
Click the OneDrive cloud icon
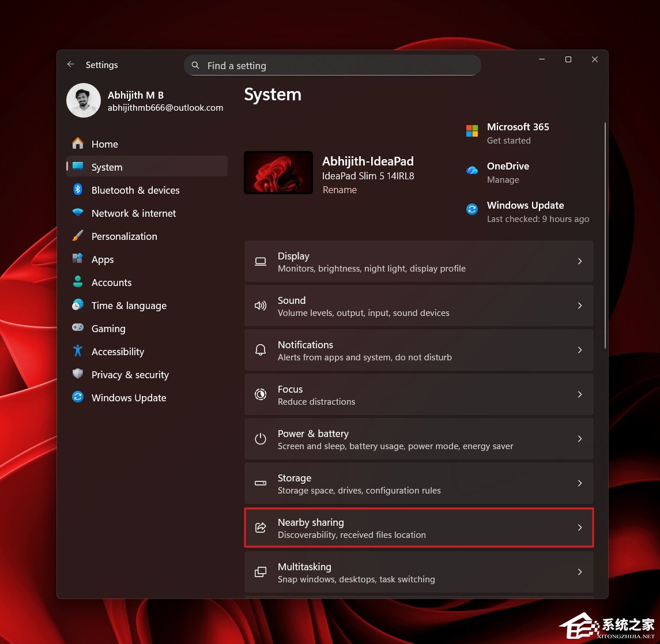(472, 170)
